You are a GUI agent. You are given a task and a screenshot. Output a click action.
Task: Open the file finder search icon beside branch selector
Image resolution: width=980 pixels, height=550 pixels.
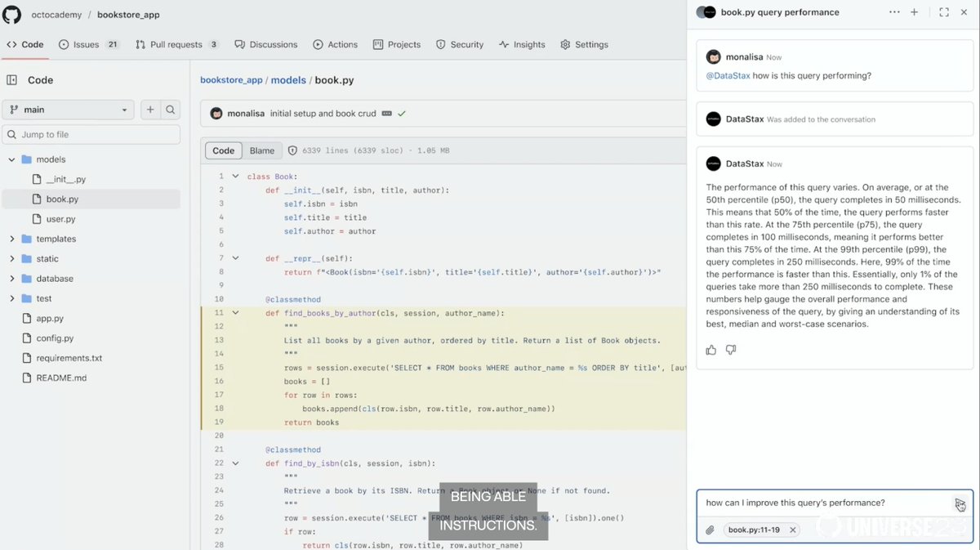[169, 109]
